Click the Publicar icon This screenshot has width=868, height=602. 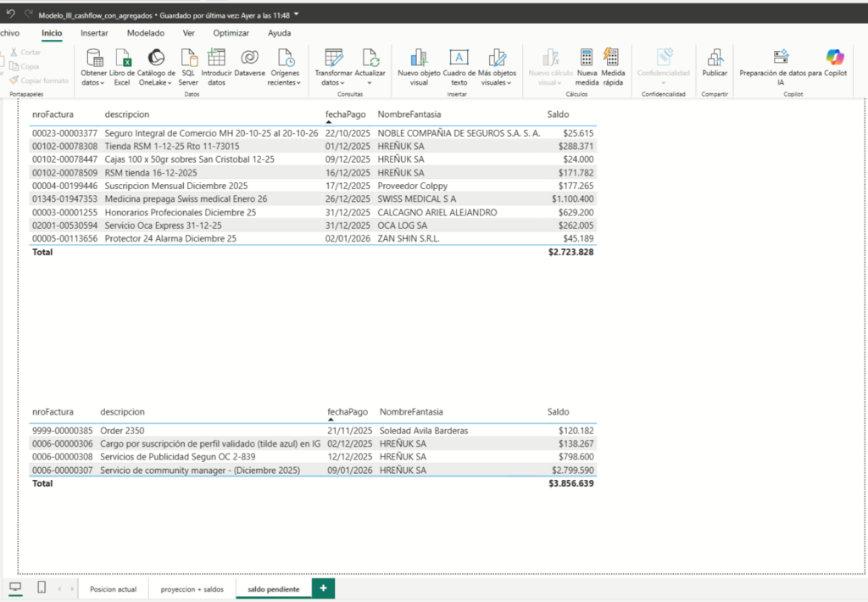pyautogui.click(x=715, y=59)
